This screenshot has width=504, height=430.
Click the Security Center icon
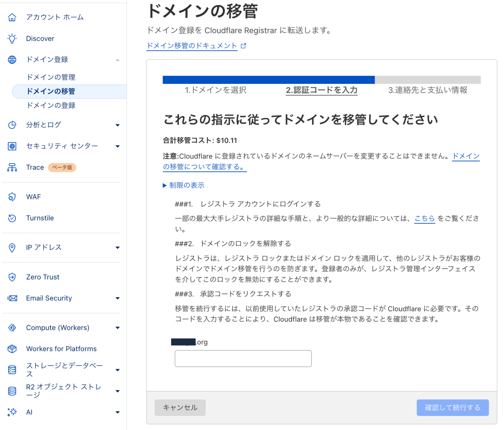(x=12, y=146)
